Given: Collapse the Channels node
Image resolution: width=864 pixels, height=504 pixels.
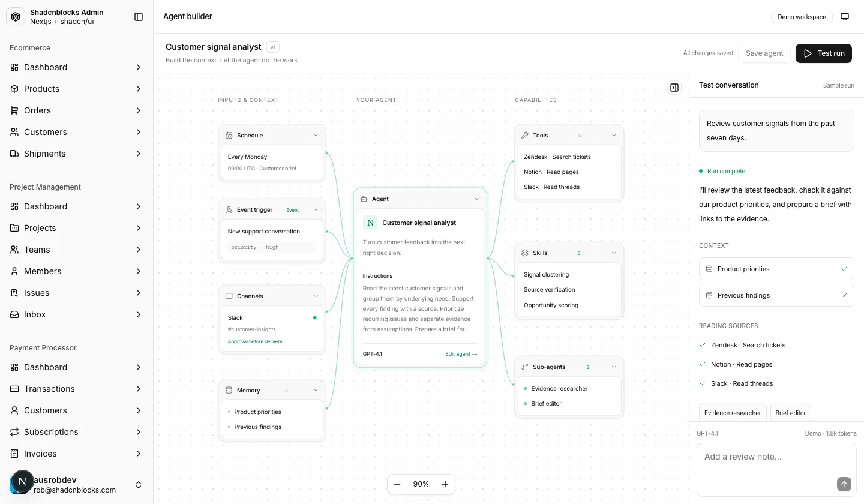Looking at the screenshot, I should 316,296.
